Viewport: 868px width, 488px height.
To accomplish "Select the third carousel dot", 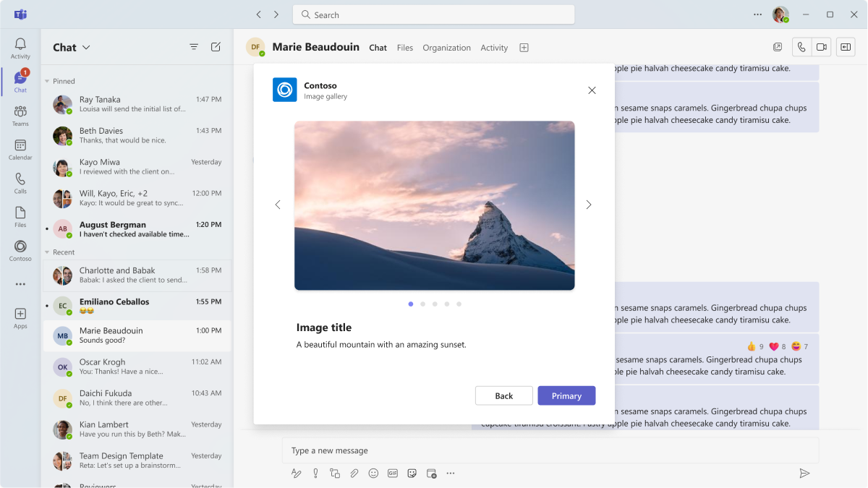I will (435, 304).
